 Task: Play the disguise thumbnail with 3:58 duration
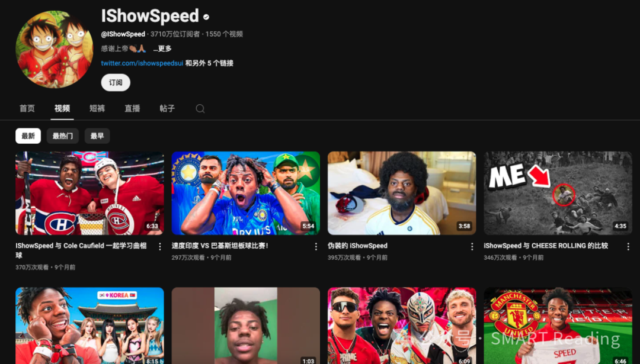(x=402, y=193)
